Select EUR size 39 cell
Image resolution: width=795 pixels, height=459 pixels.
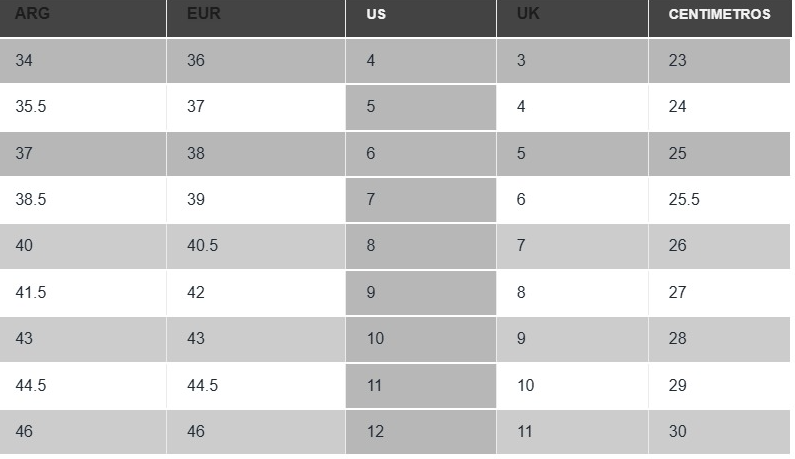pos(256,200)
